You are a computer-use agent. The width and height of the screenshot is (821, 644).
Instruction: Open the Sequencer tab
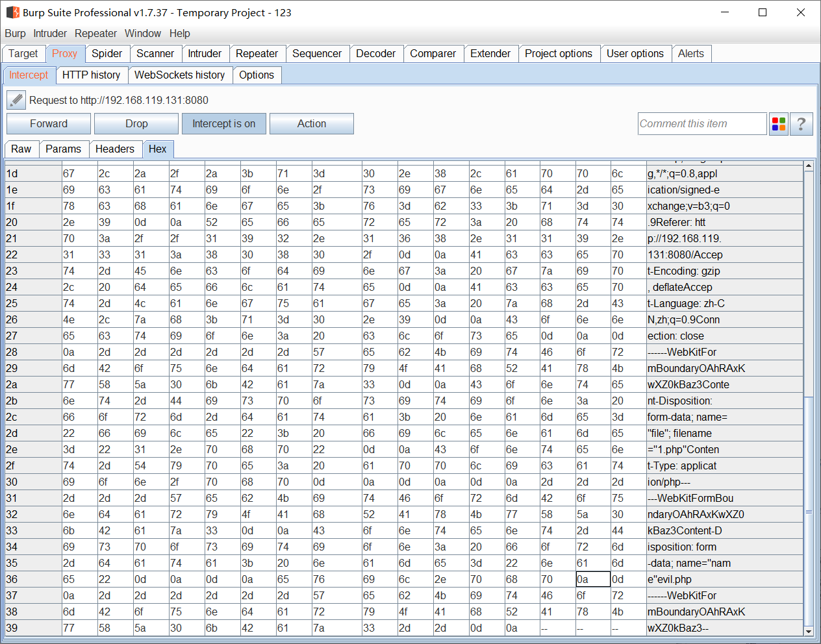coord(317,54)
